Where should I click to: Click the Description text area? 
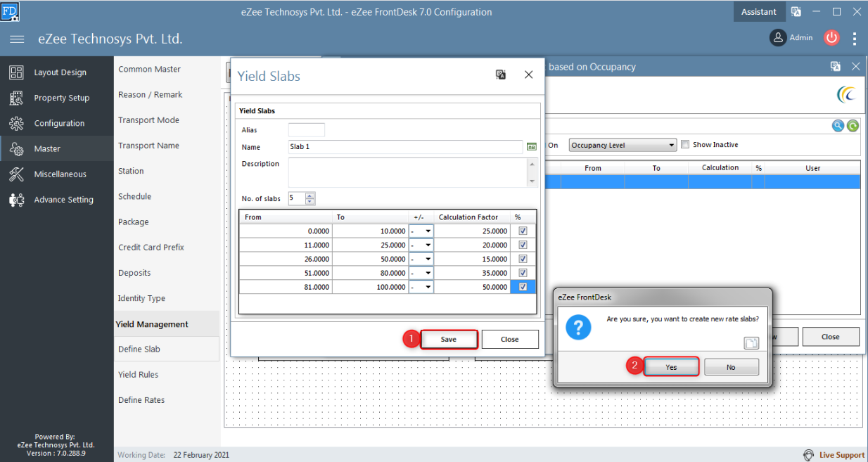coord(407,172)
